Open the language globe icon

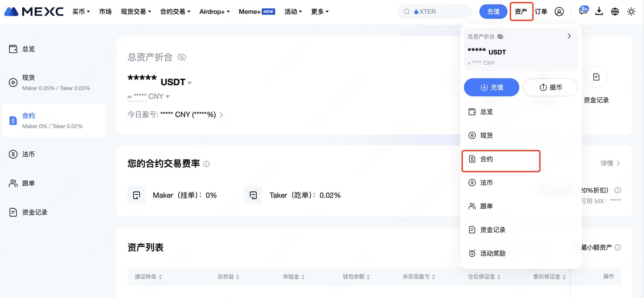tap(615, 12)
